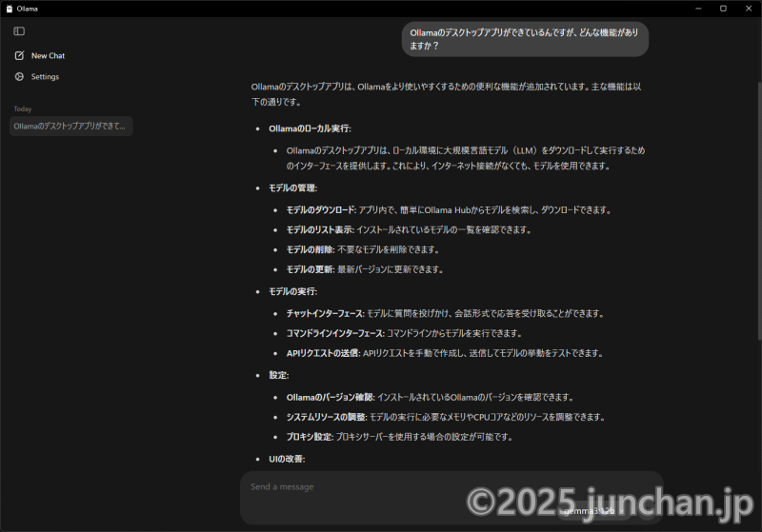This screenshot has width=762, height=532.
Task: Click the heading UIの改善:
Action: click(x=287, y=460)
